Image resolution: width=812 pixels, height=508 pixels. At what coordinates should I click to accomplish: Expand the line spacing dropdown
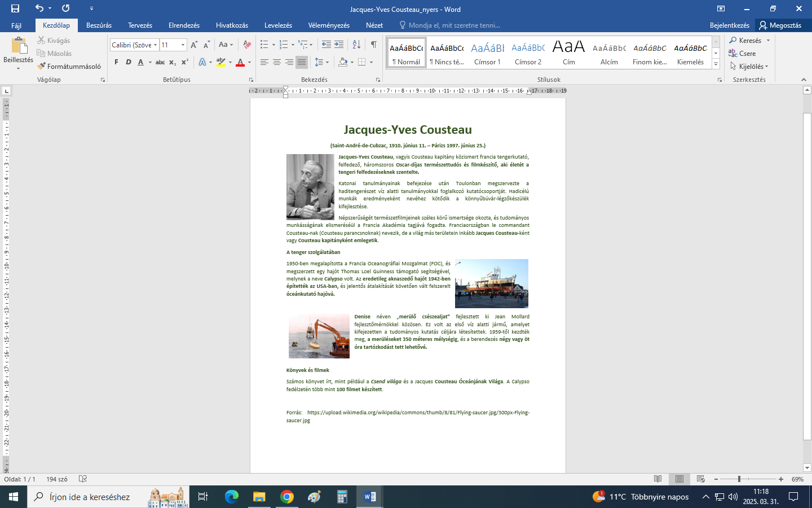tap(327, 62)
